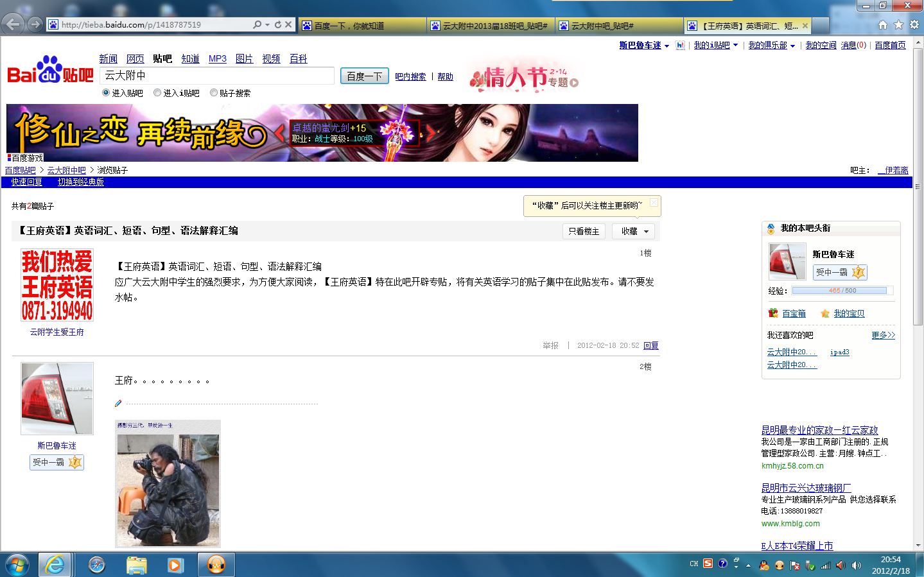Open the MP3 navigation link
This screenshot has height=577, width=924.
click(218, 58)
